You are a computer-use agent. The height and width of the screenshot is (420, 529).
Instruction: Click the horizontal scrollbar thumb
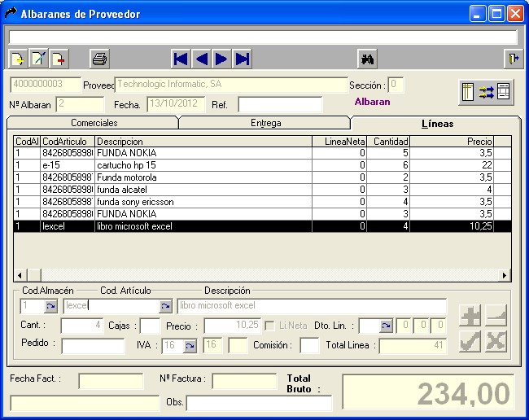[34, 275]
